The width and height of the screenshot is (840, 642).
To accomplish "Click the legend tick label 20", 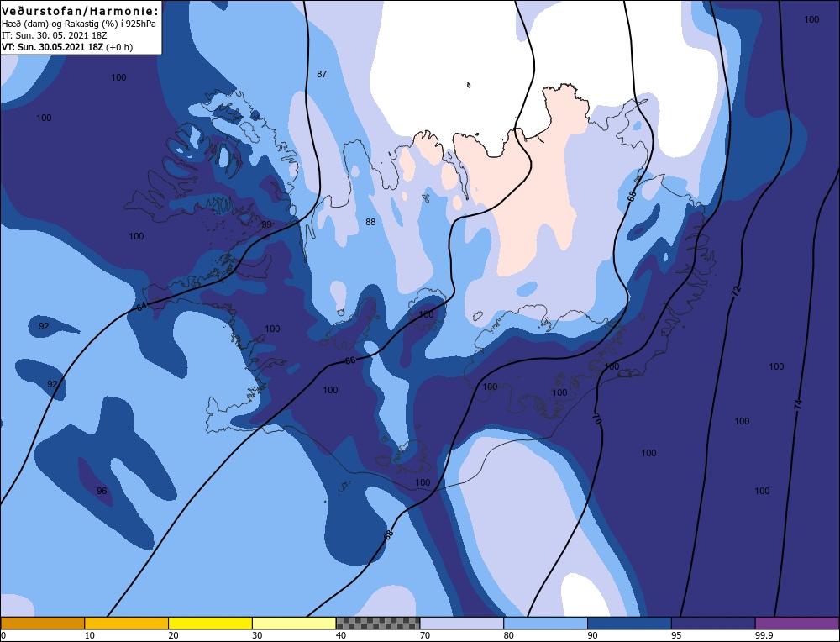I will (173, 635).
